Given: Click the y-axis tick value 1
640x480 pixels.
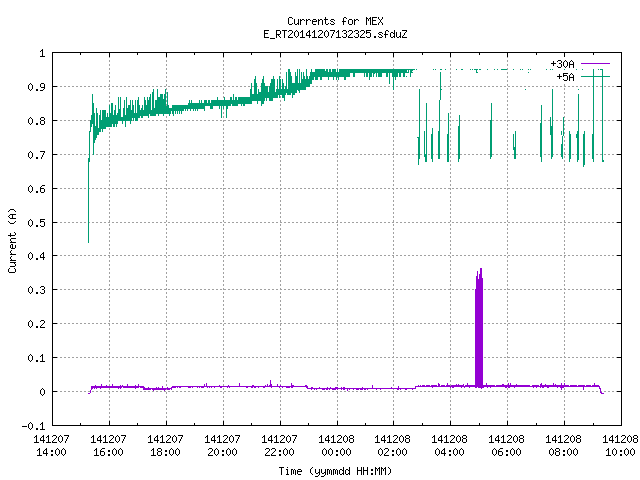Looking at the screenshot, I should point(42,53).
